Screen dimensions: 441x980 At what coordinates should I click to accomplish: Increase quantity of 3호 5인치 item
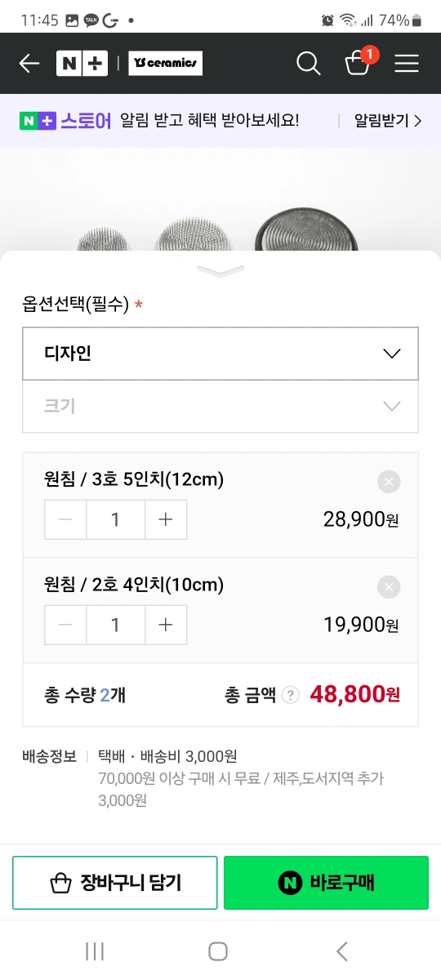point(166,519)
